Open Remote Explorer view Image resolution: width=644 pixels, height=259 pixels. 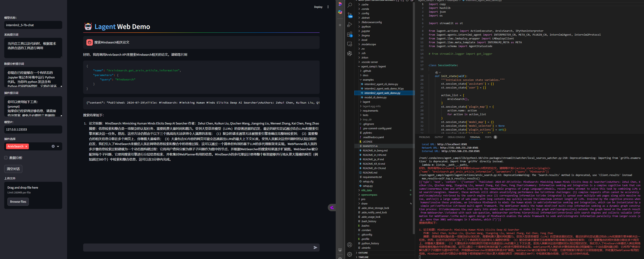click(350, 44)
